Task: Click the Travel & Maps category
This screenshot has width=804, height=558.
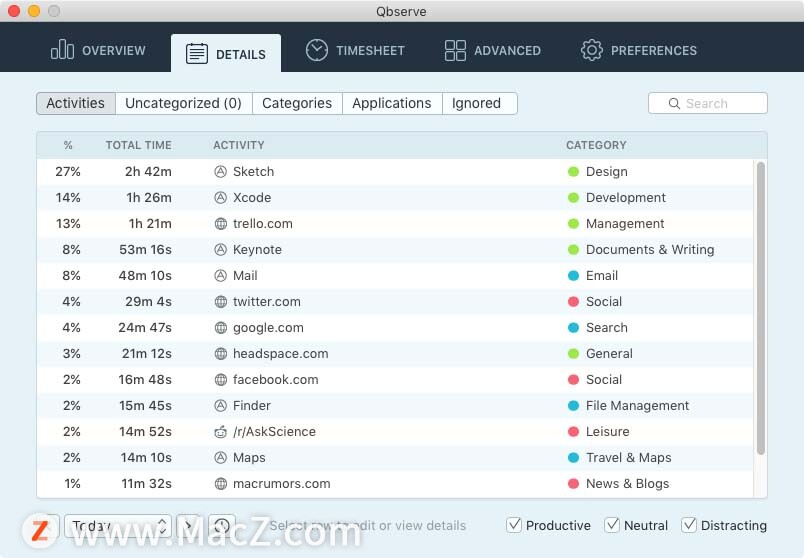Action: click(629, 457)
